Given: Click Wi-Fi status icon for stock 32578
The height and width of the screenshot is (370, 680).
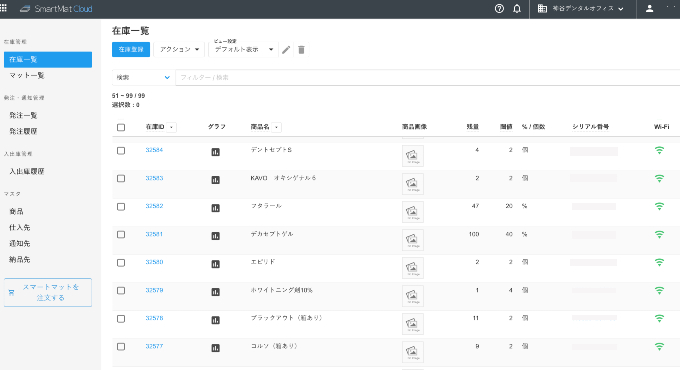Looking at the screenshot, I should pos(659,318).
